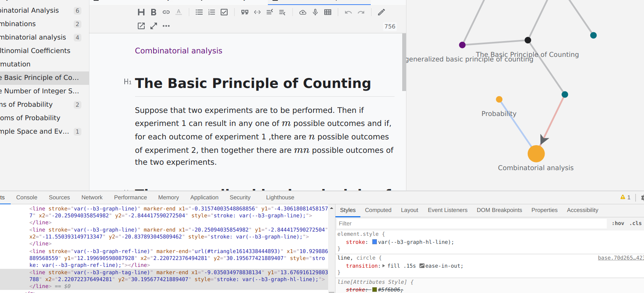The image size is (644, 293).
Task: Open the Network tab in DevTools
Action: pos(92,197)
